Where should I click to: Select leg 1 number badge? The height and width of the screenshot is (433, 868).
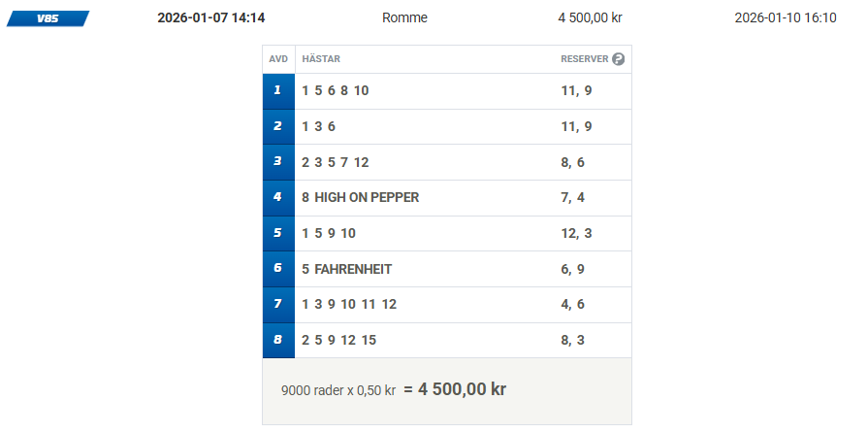278,91
